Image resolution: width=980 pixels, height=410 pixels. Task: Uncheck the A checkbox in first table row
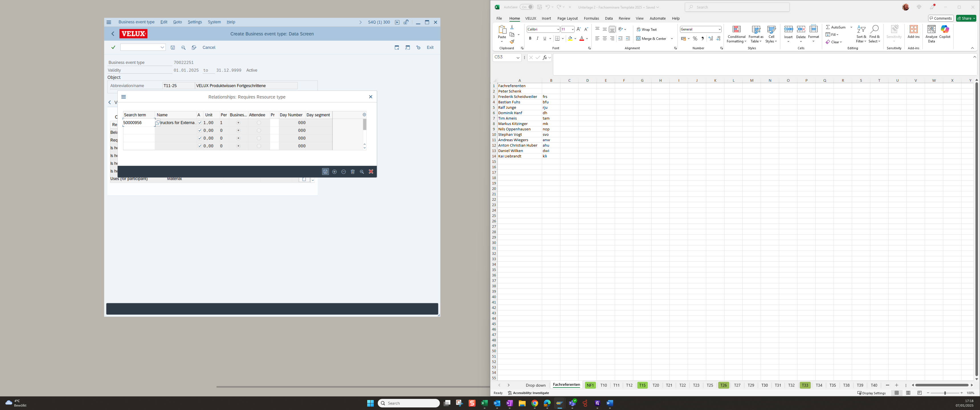[200, 122]
